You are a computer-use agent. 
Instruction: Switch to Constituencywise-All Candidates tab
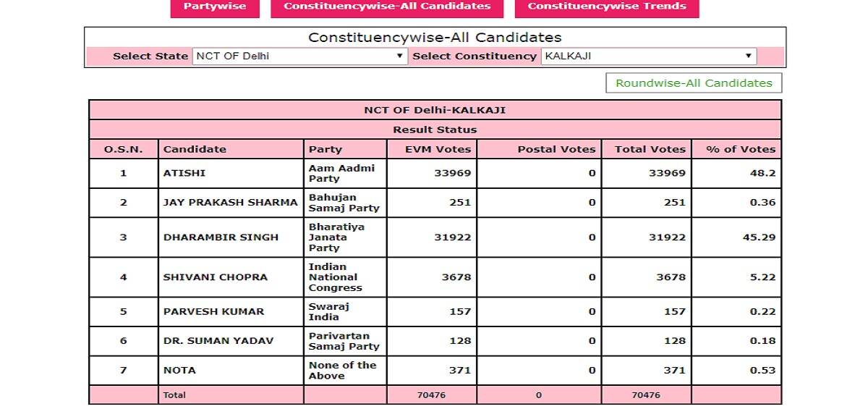tap(387, 7)
